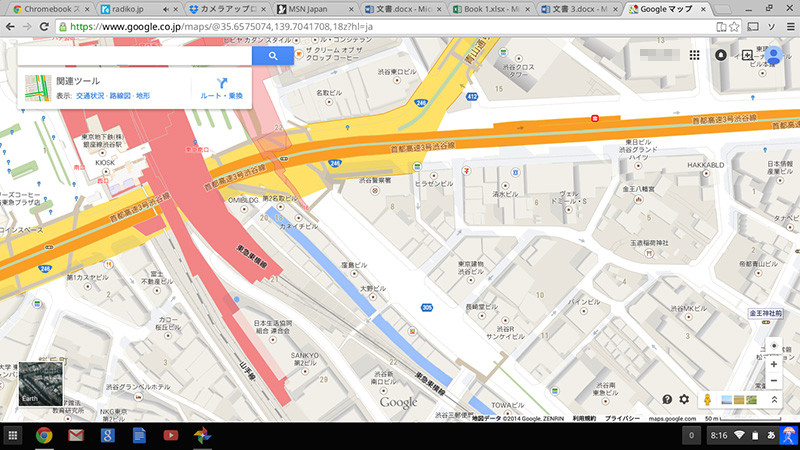Open Maps settings gear
Image resolution: width=800 pixels, height=450 pixels.
tap(684, 399)
